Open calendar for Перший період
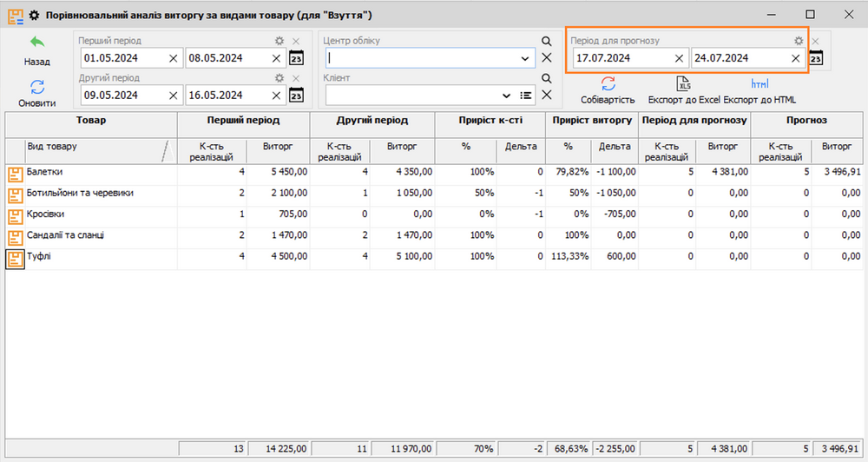The image size is (868, 462). 295,58
